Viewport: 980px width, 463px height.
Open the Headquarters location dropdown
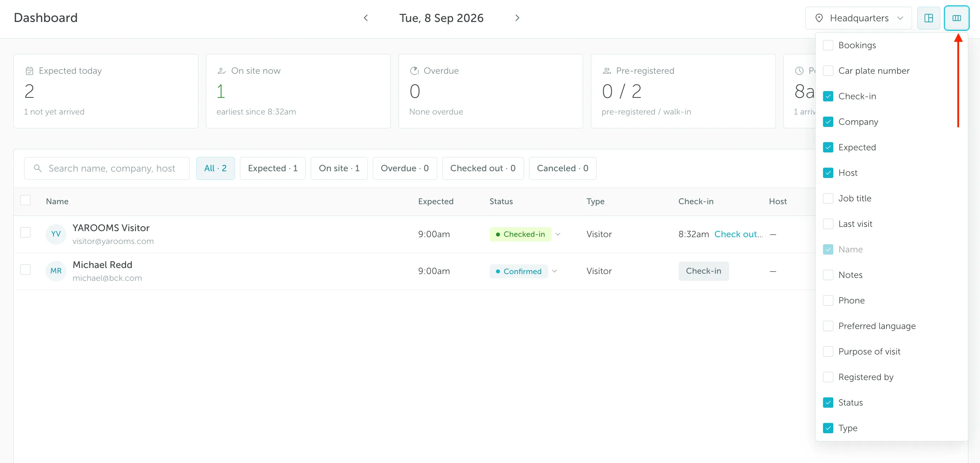[858, 18]
